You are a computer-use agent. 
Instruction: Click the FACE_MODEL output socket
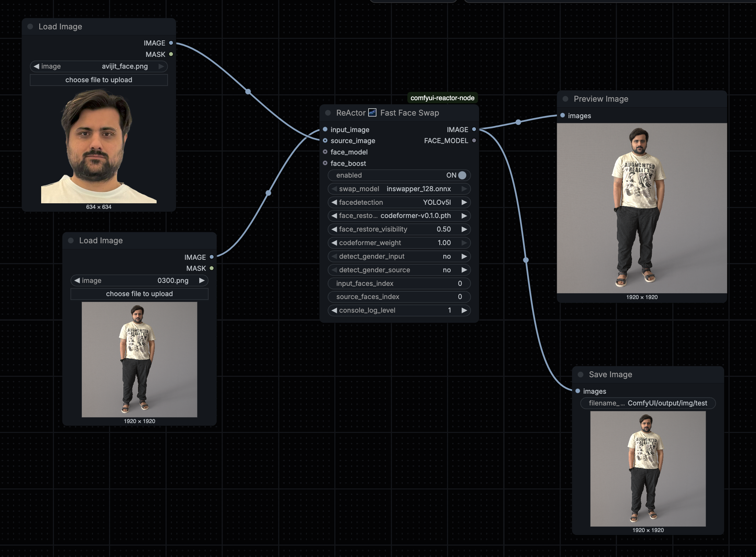point(474,141)
